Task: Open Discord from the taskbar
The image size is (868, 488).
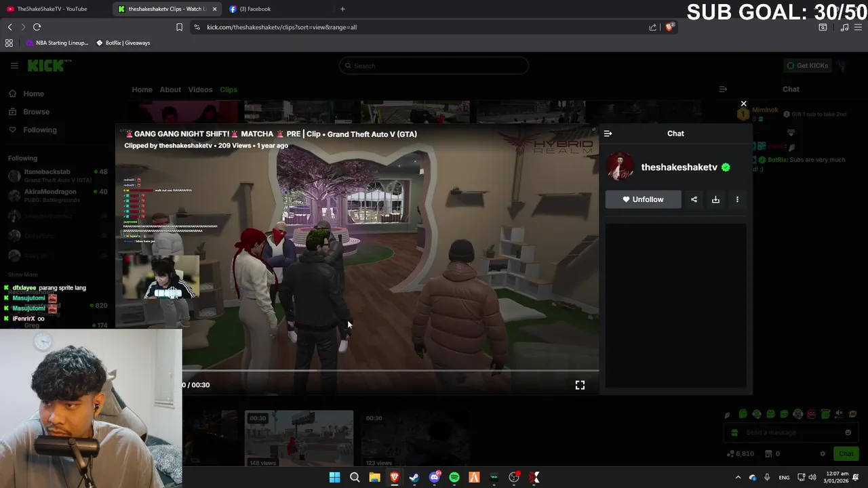Action: (x=435, y=477)
